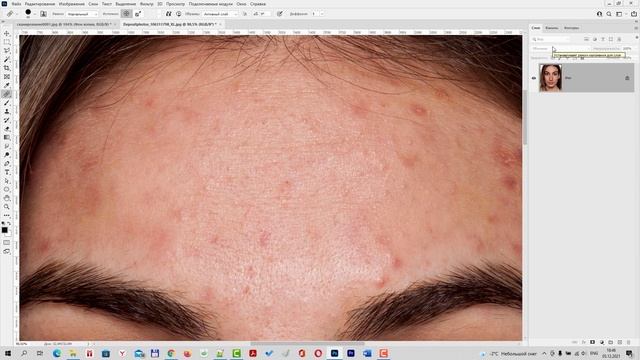The height and width of the screenshot is (360, 640).
Task: Open the edit toolbar three-dots button
Action: pos(7,215)
